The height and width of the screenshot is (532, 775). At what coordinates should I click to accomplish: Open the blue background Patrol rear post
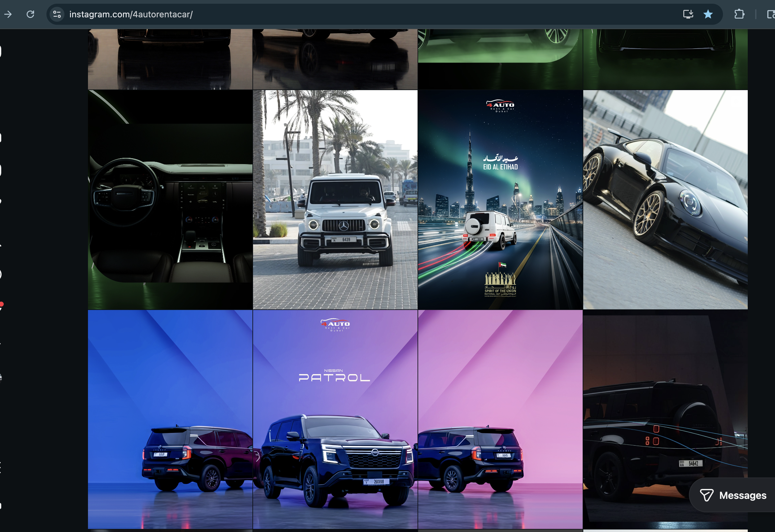point(170,419)
